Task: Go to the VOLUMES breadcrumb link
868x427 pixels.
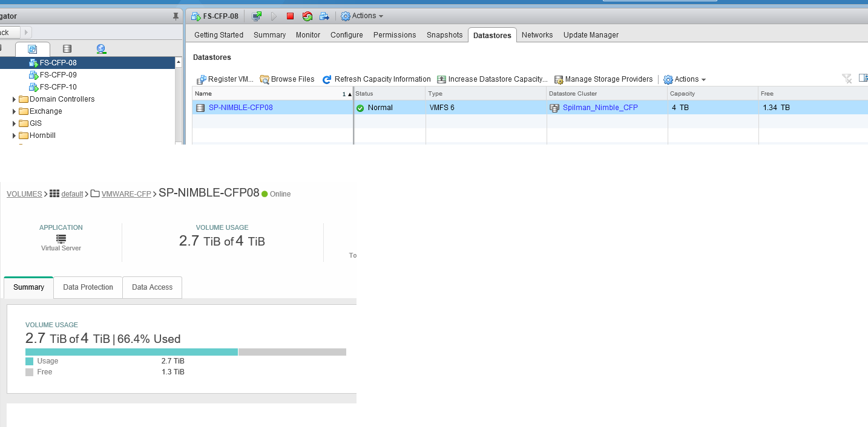Action: [x=24, y=194]
